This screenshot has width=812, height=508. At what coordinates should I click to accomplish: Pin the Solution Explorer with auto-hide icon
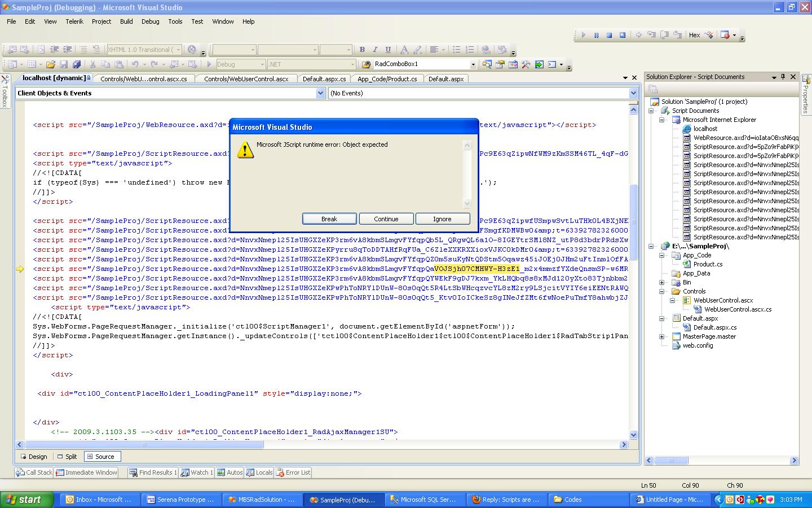tap(783, 77)
